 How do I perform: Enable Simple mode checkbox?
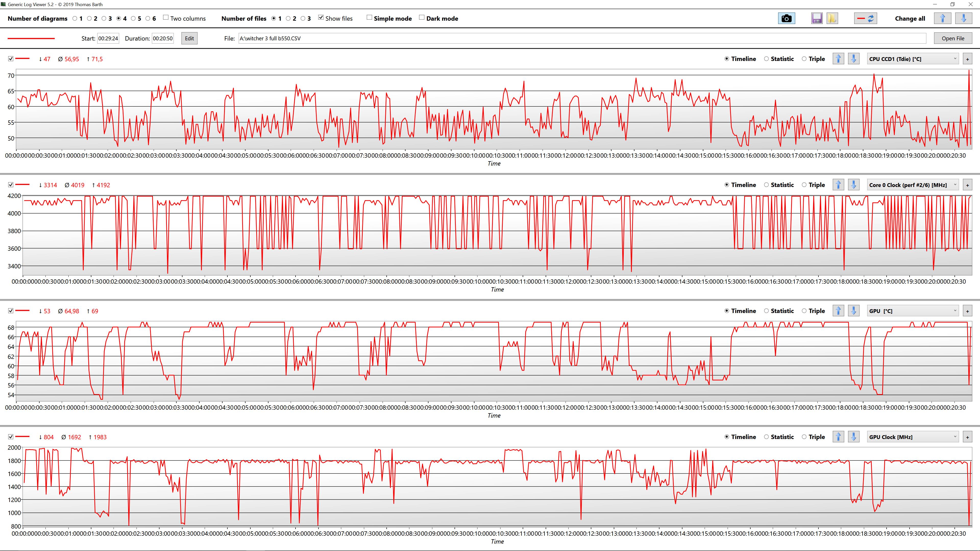(x=369, y=18)
